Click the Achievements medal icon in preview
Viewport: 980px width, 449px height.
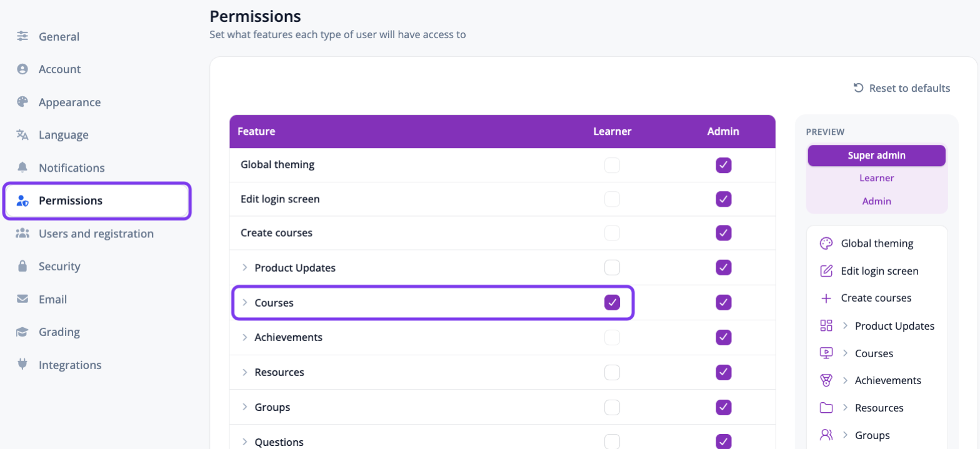826,380
